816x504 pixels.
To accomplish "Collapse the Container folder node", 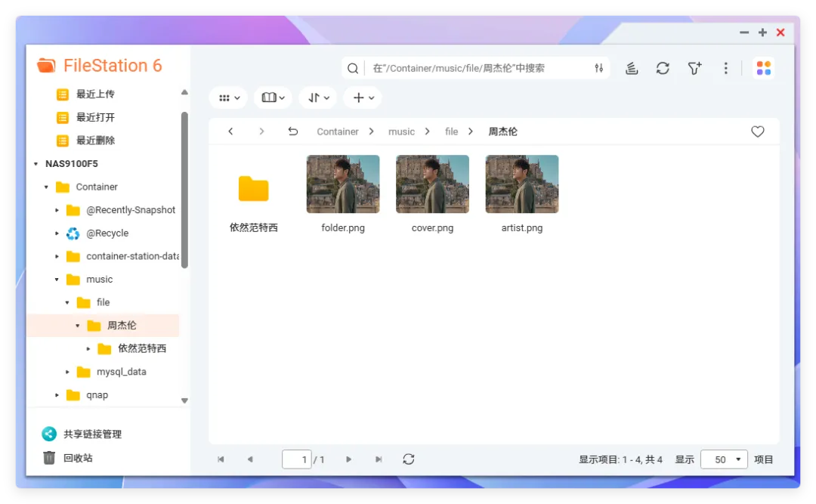I will point(46,187).
